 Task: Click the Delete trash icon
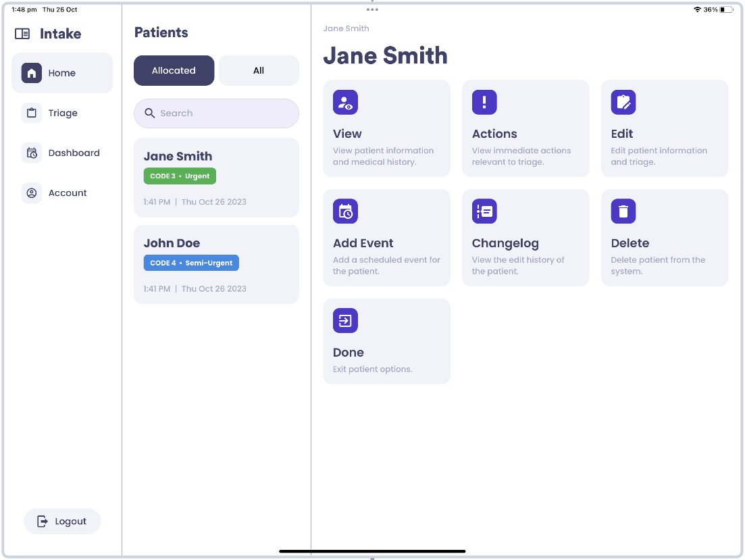[623, 211]
